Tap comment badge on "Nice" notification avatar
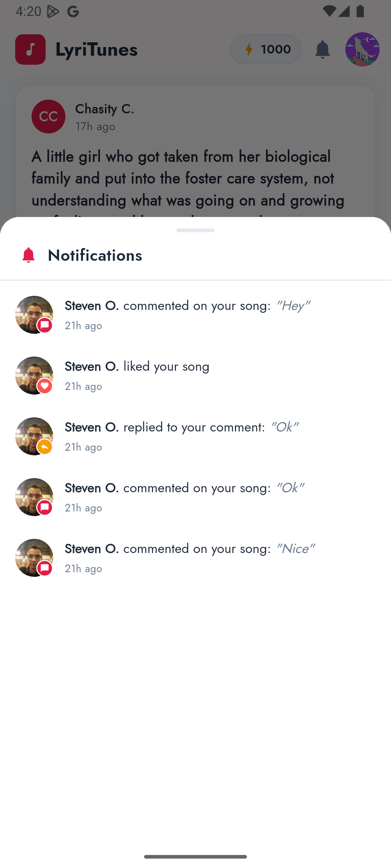Screen dimensions: 391x868 pyautogui.click(x=45, y=569)
